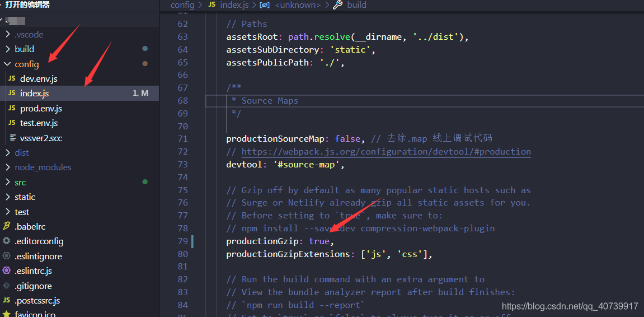
Task: Expand the test folder chevron
Action: tap(7, 212)
